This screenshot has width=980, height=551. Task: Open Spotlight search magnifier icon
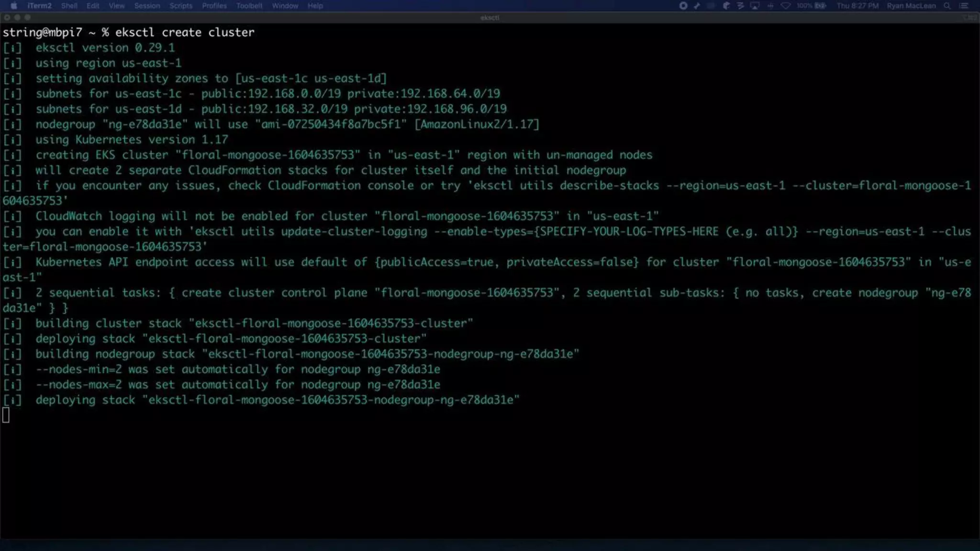[x=947, y=6]
